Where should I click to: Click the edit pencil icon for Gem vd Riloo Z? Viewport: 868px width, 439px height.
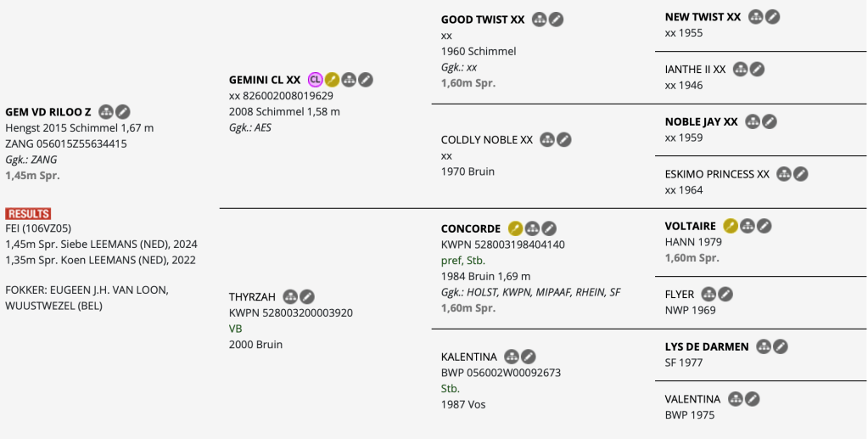click(x=123, y=111)
